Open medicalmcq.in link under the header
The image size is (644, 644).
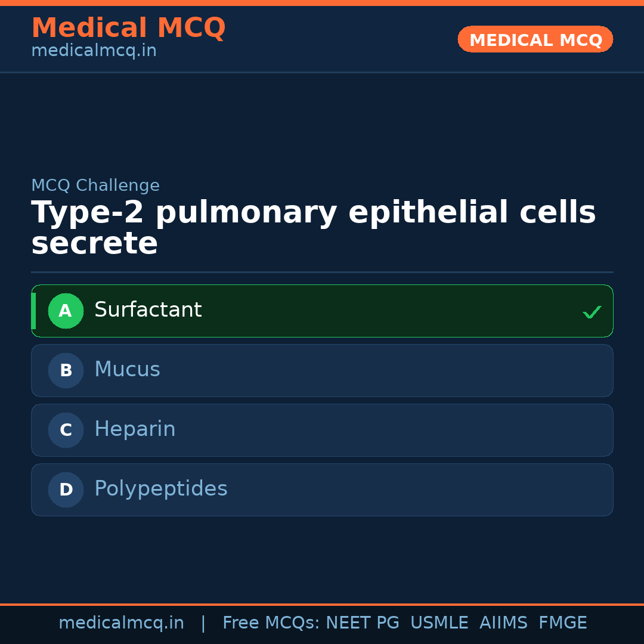point(94,51)
